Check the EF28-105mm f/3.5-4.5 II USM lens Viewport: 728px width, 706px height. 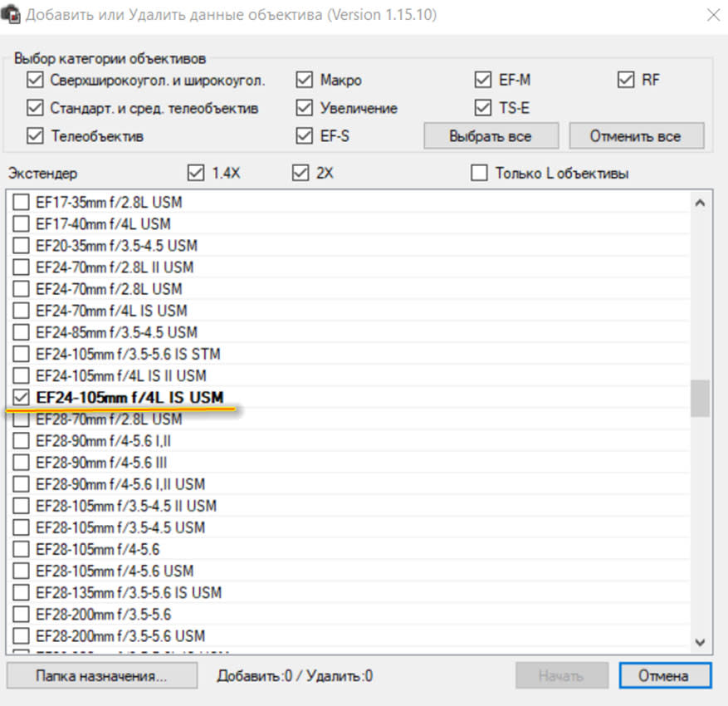click(21, 506)
